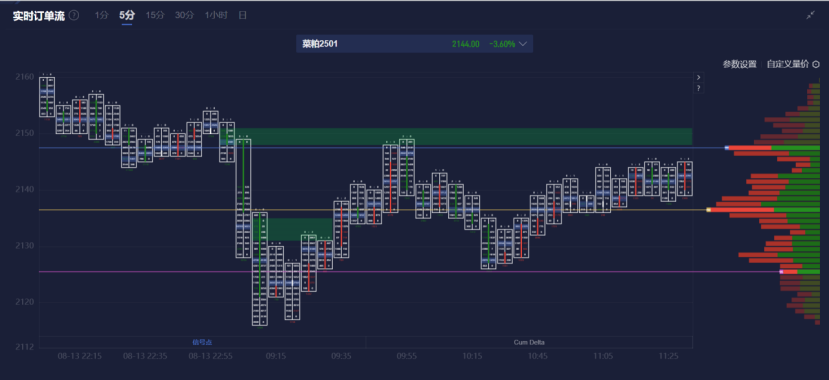Open the 菜粕2501 contract selector dropdown
Screen dimensions: 829x380
point(414,44)
